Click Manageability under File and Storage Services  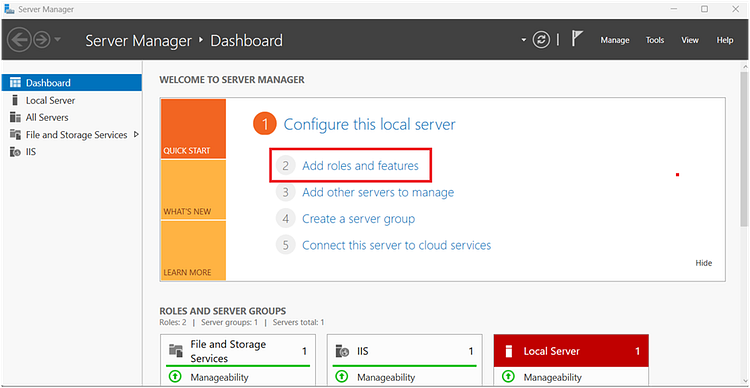click(220, 377)
